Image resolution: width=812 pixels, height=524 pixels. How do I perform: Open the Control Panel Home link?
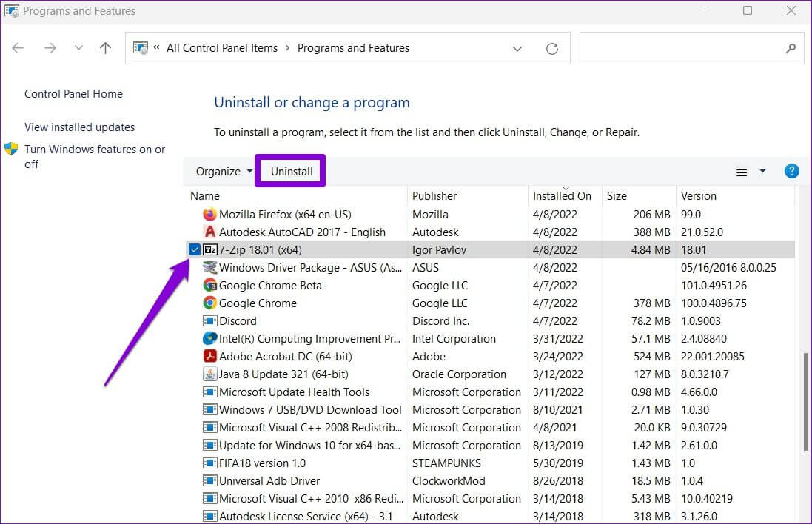(x=73, y=94)
